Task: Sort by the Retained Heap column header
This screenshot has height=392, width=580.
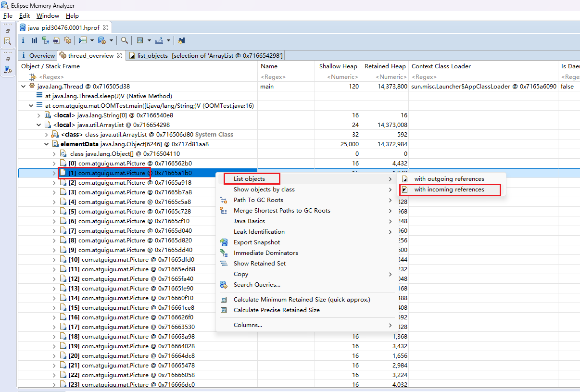Action: point(385,66)
